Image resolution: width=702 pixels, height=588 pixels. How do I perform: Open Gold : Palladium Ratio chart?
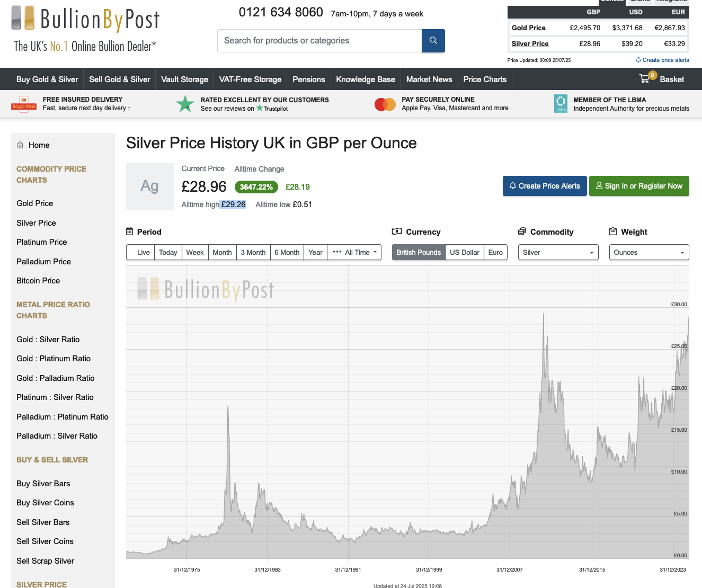tap(56, 378)
